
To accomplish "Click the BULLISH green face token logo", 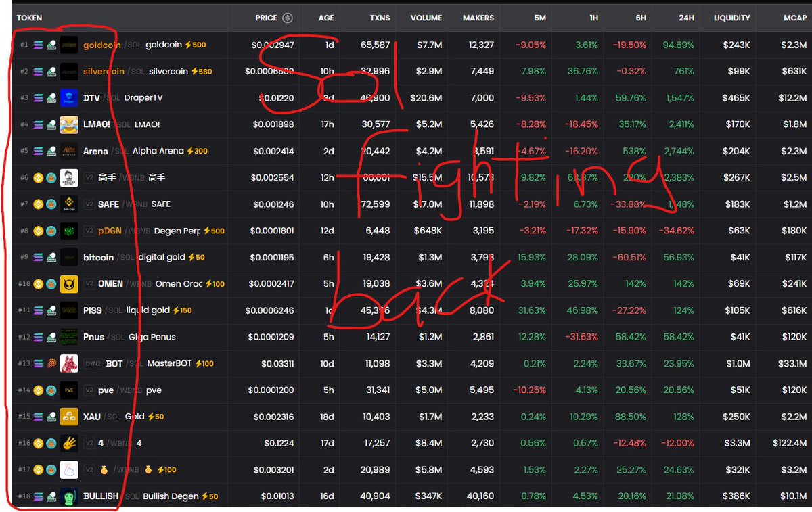I will pos(69,496).
